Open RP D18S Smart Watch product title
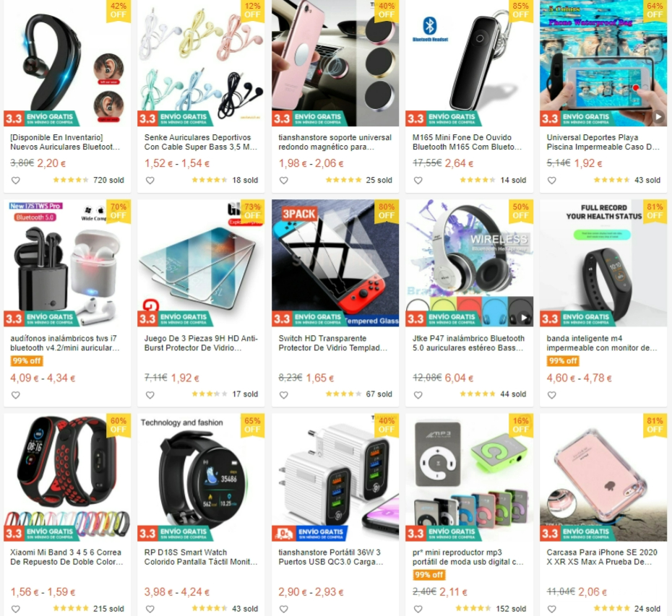Viewport: 672px width, 616px height. pyautogui.click(x=201, y=557)
